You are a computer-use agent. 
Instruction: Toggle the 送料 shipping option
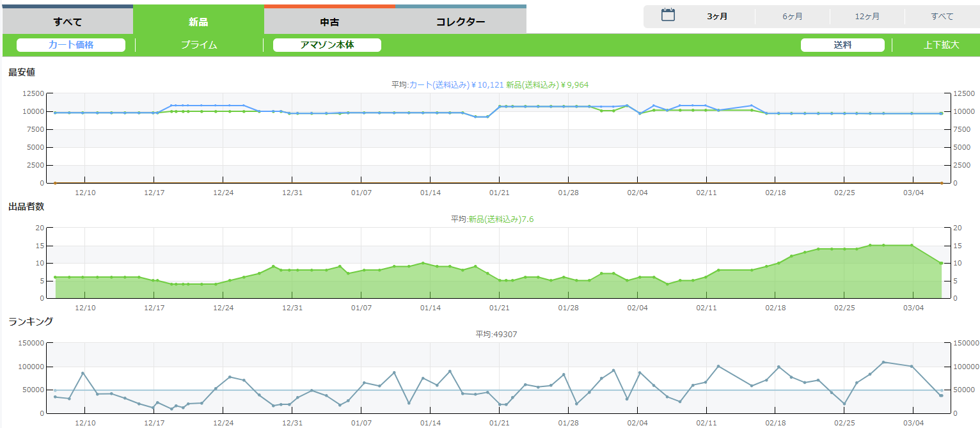click(842, 45)
